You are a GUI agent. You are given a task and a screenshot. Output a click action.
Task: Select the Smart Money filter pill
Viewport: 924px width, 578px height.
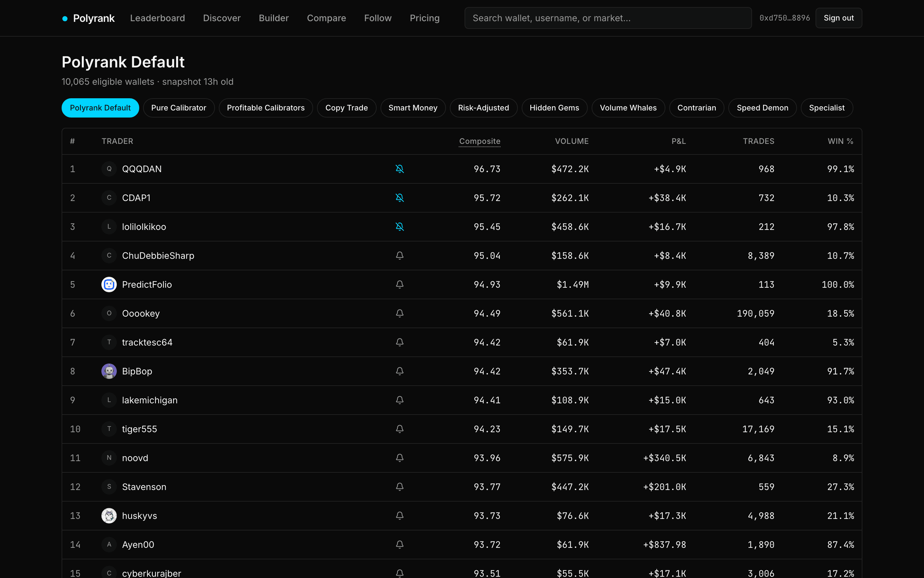(x=413, y=108)
